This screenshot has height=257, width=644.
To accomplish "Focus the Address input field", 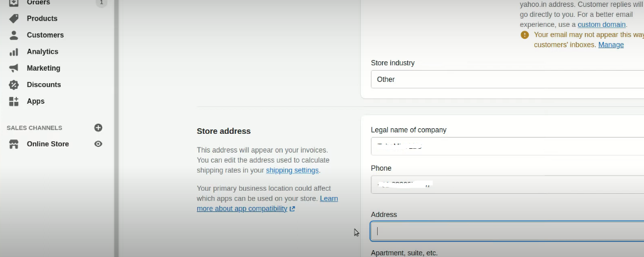I will [507, 231].
